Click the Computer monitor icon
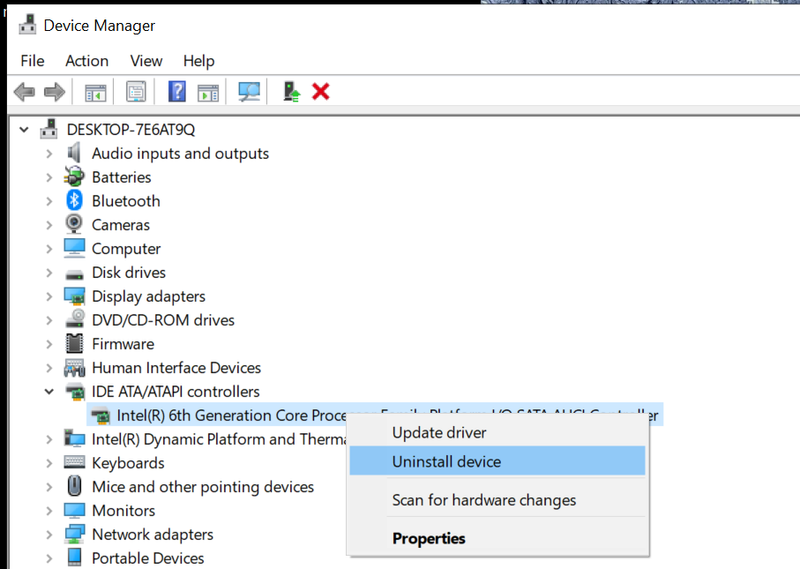 (74, 248)
